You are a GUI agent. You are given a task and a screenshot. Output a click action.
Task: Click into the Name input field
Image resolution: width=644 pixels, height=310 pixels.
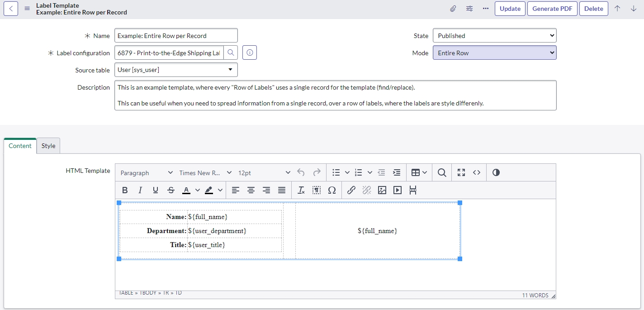pyautogui.click(x=176, y=36)
